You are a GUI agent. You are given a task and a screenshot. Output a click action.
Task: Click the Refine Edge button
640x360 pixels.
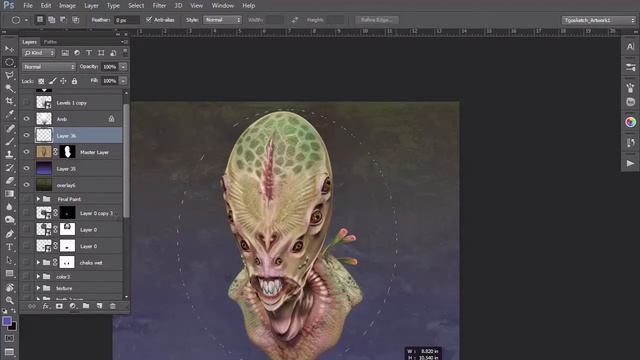tap(377, 20)
